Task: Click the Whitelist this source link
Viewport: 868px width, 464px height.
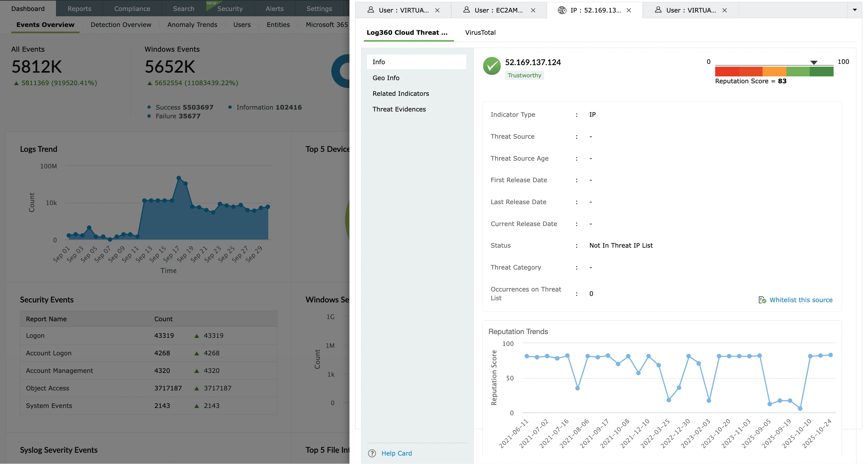Action: click(x=801, y=300)
